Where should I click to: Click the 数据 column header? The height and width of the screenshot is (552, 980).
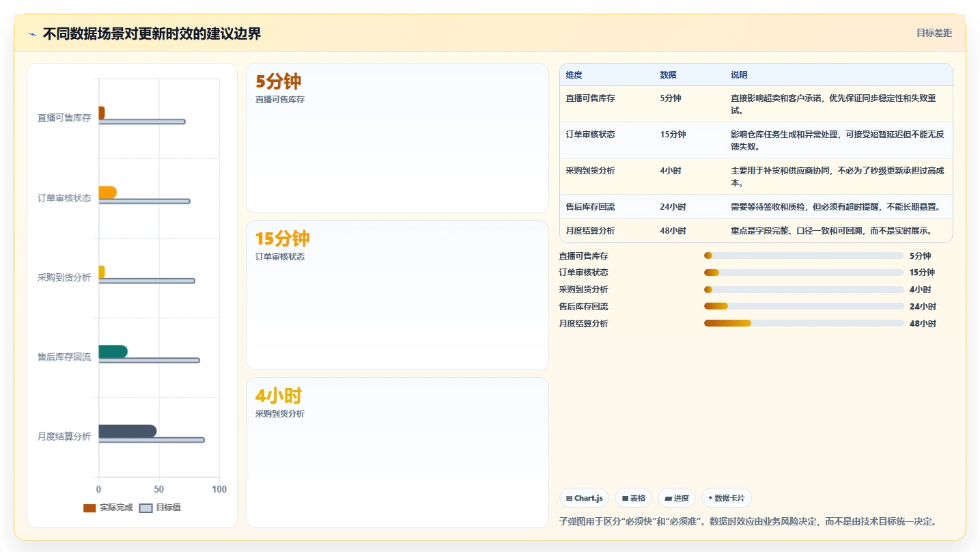point(668,75)
